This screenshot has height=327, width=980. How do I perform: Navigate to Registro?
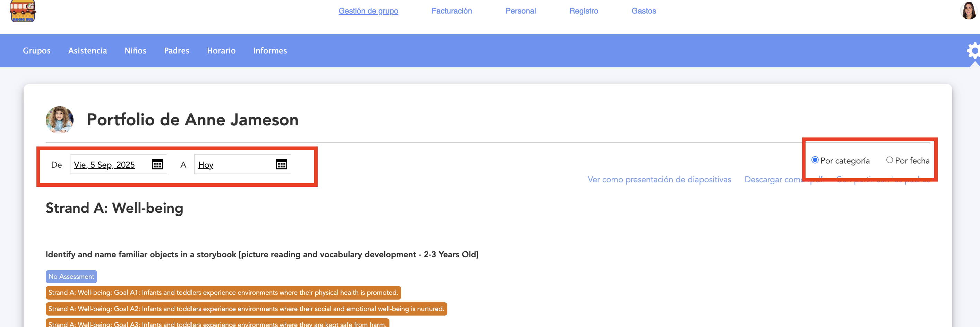[x=584, y=11]
